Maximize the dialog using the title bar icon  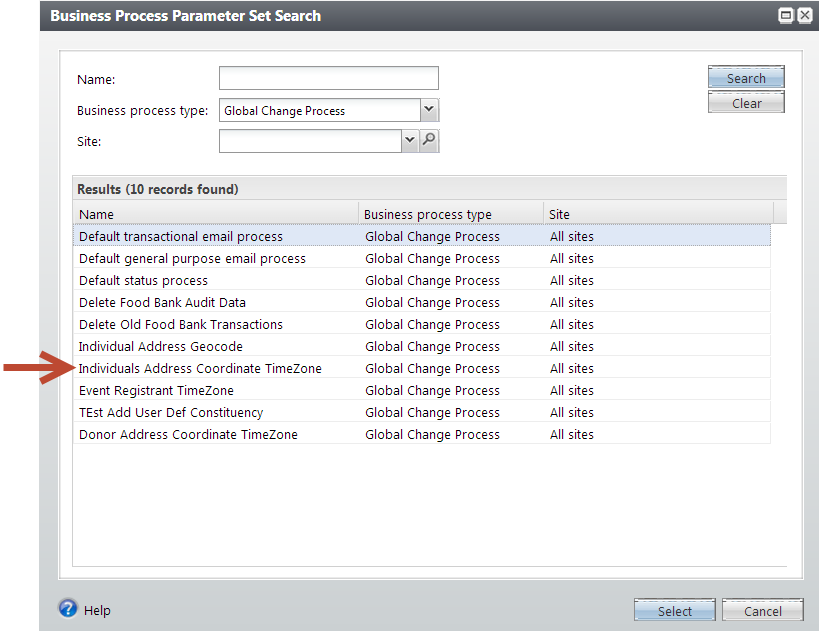click(x=786, y=16)
